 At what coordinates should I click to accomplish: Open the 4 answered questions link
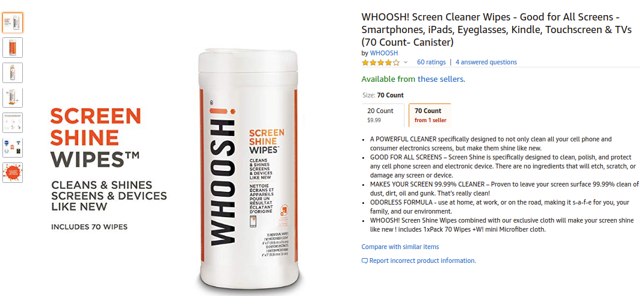[486, 63]
